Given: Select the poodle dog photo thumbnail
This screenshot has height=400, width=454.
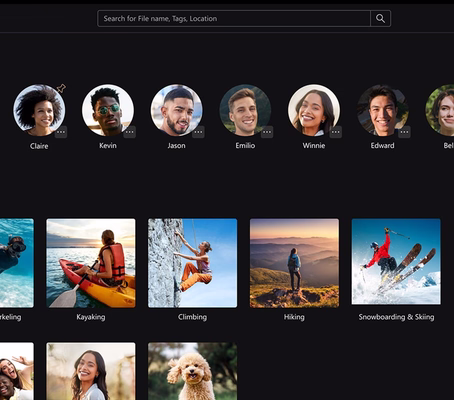Looking at the screenshot, I should coord(193,371).
